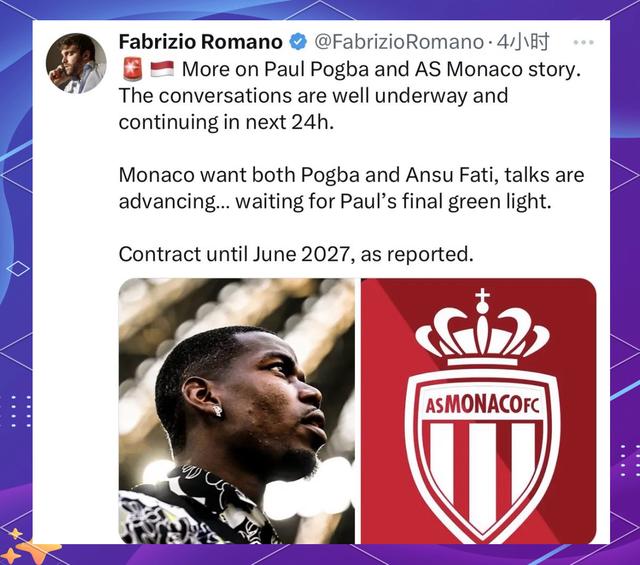Open the Paul Pogba photo

tap(237, 410)
